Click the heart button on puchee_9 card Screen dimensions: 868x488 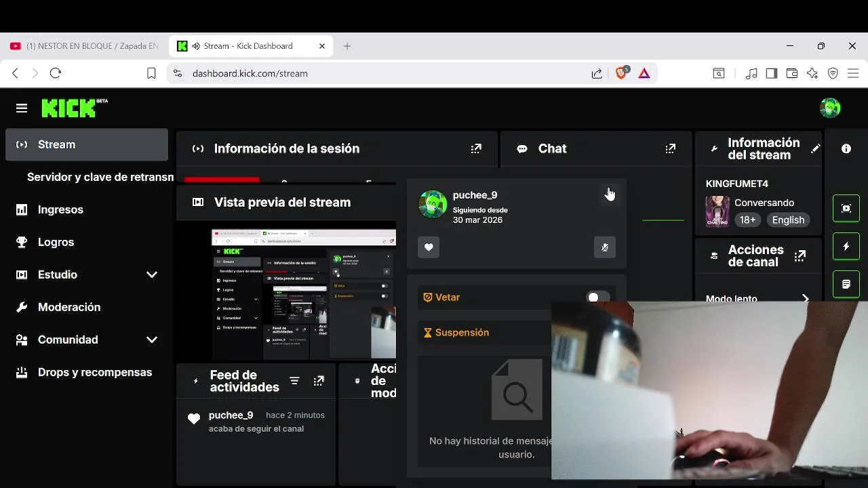[x=429, y=247]
